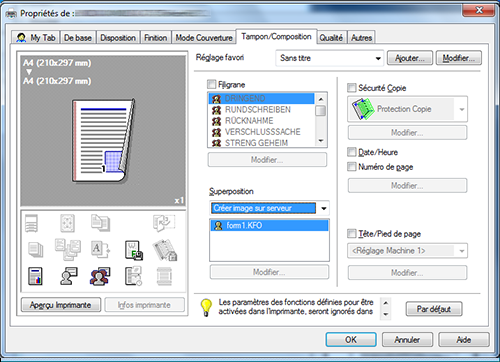
Task: Click the icon beside DRINGEND watermark
Action: click(x=217, y=99)
